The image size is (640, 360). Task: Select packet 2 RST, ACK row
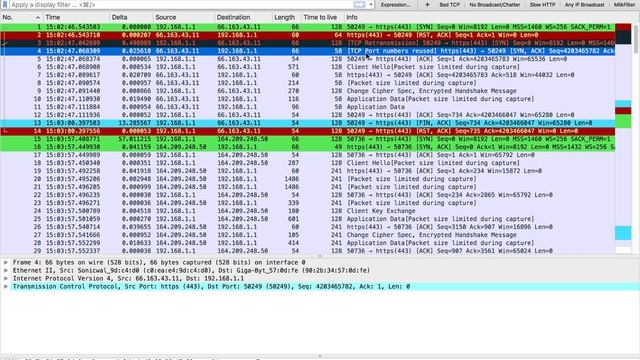[x=307, y=35]
